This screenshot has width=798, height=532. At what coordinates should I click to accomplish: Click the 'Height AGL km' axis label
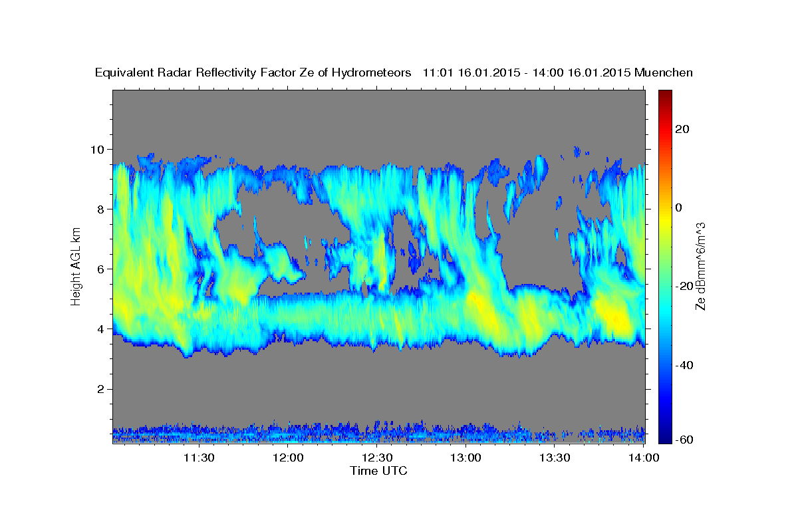click(x=76, y=267)
